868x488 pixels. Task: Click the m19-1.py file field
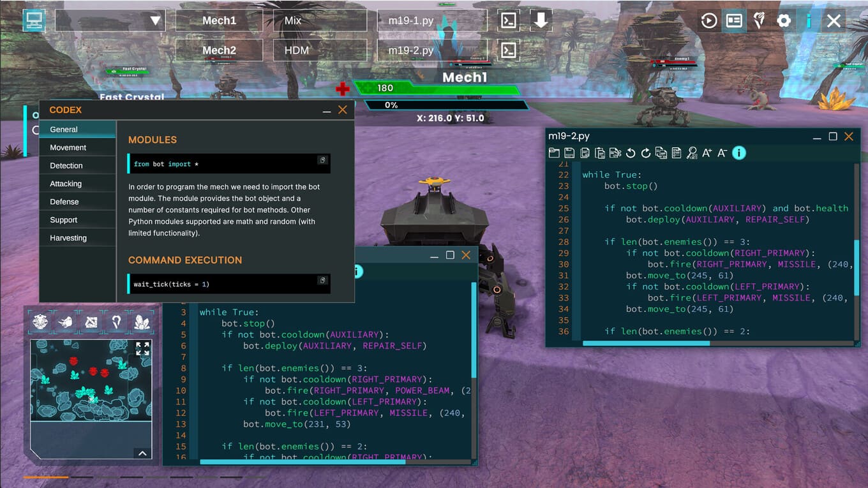coord(432,20)
